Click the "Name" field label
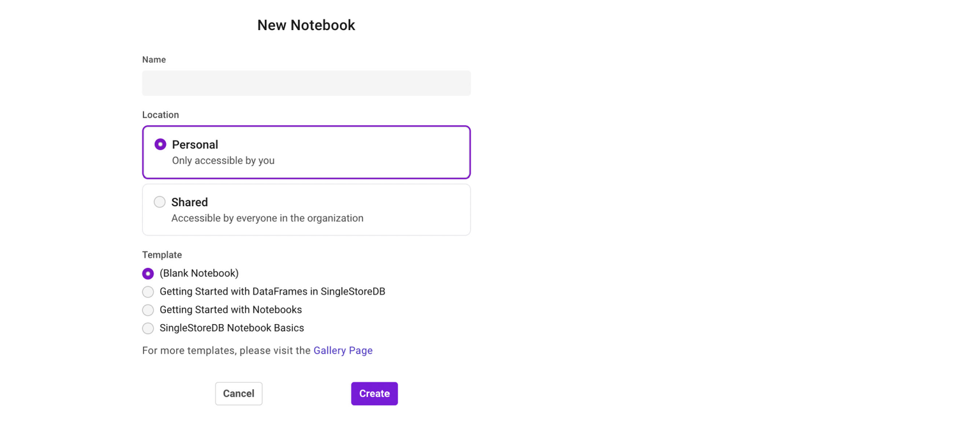980x421 pixels. pos(154,60)
